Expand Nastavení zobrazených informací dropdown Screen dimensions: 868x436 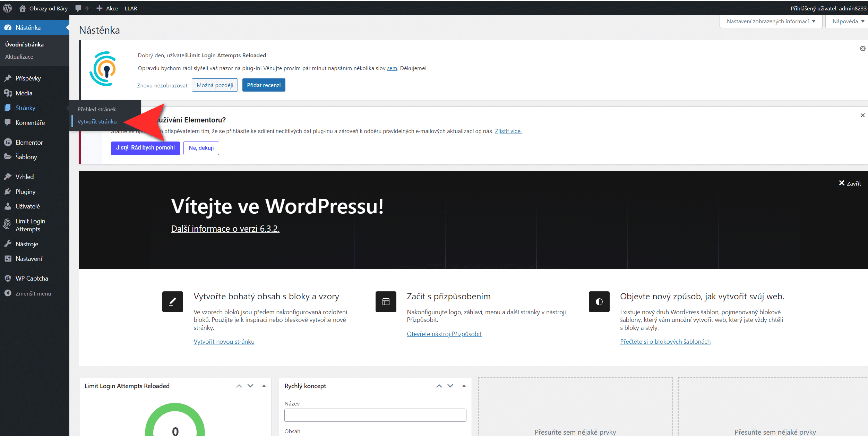(771, 21)
